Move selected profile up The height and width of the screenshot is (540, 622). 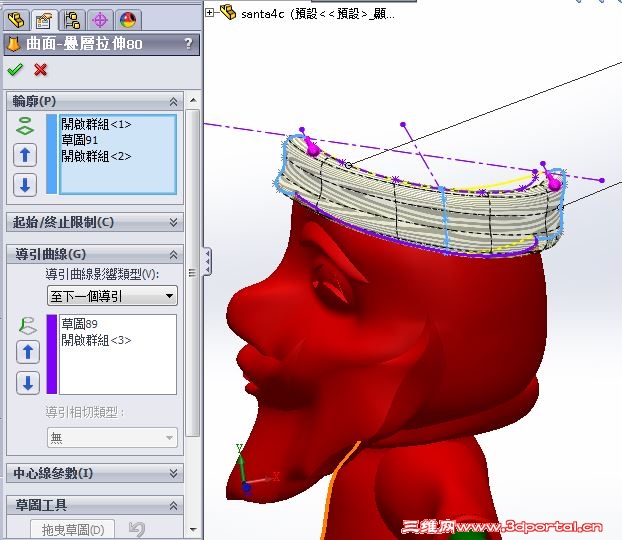tap(25, 155)
